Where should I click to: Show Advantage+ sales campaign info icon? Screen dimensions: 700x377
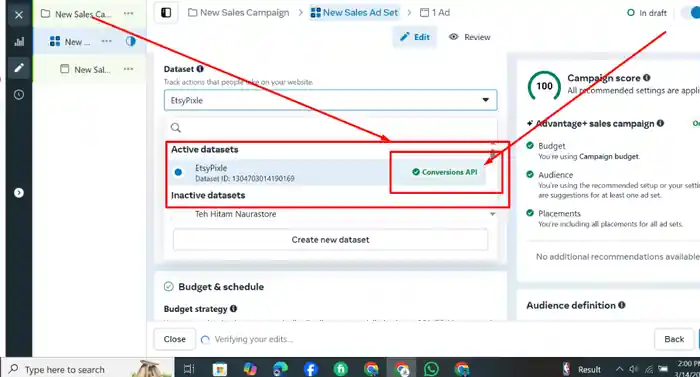pos(660,123)
